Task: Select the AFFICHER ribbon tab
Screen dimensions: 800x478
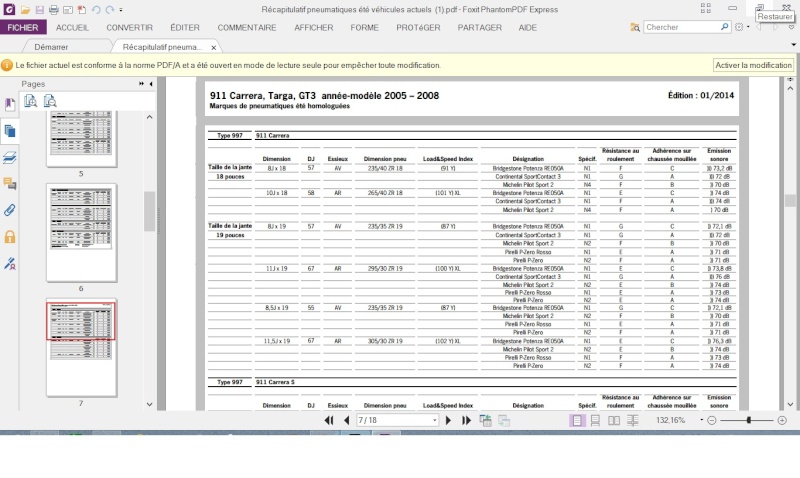Action: pyautogui.click(x=314, y=28)
